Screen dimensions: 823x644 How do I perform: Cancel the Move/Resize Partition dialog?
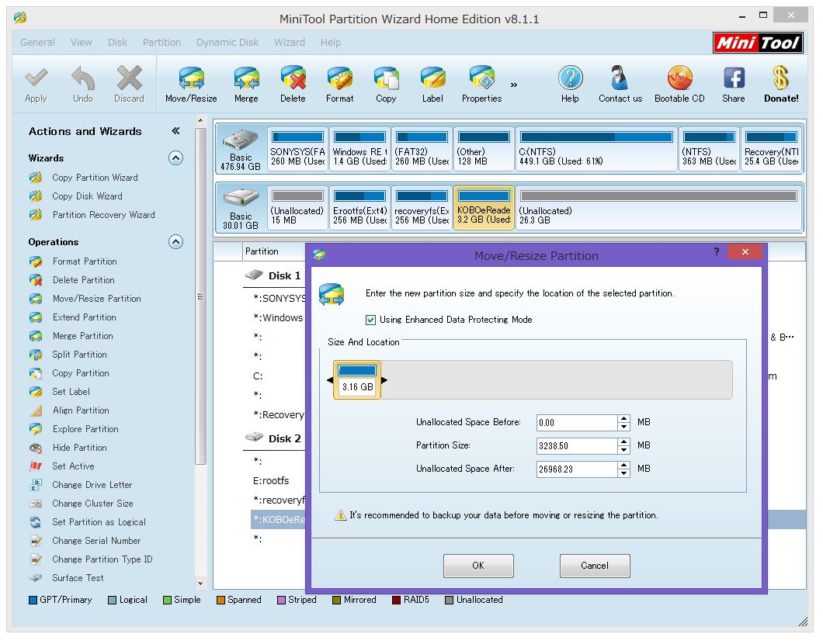[x=595, y=566]
